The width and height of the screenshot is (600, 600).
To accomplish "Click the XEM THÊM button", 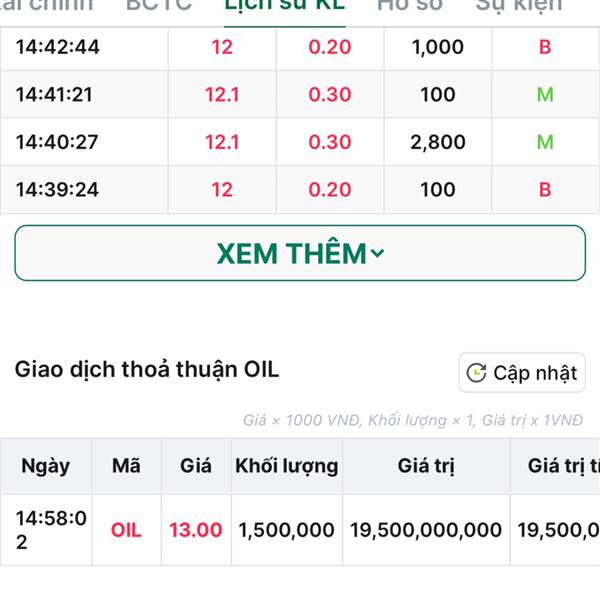I will tap(300, 253).
